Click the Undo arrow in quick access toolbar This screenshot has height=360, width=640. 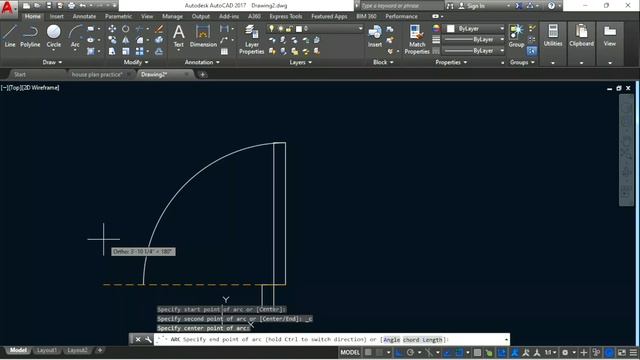pyautogui.click(x=82, y=6)
